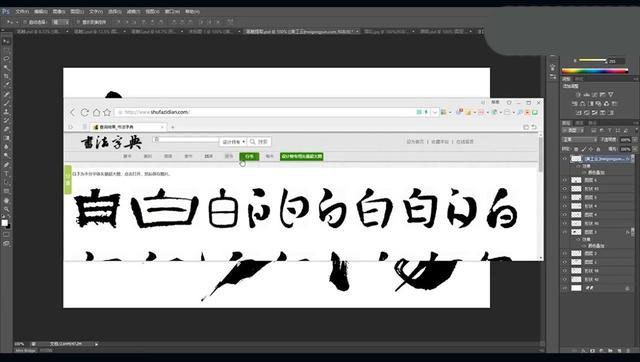Select the Eyedropper tool

click(x=6, y=85)
